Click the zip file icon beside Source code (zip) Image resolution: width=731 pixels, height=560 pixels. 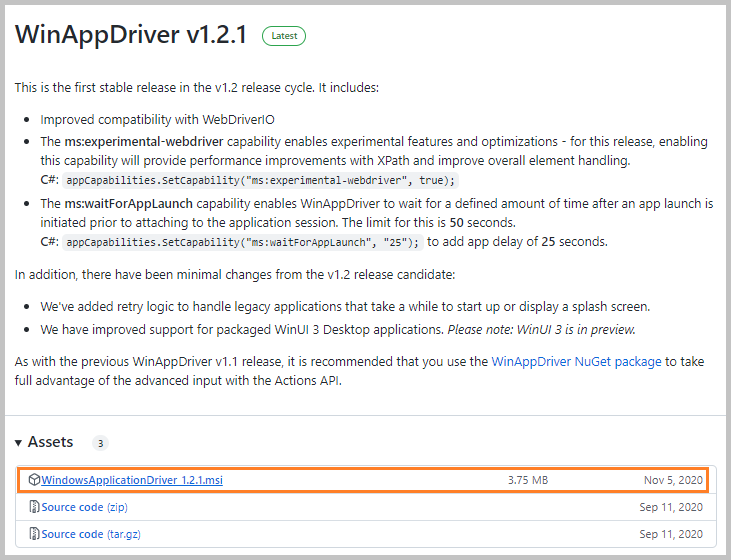pos(34,506)
